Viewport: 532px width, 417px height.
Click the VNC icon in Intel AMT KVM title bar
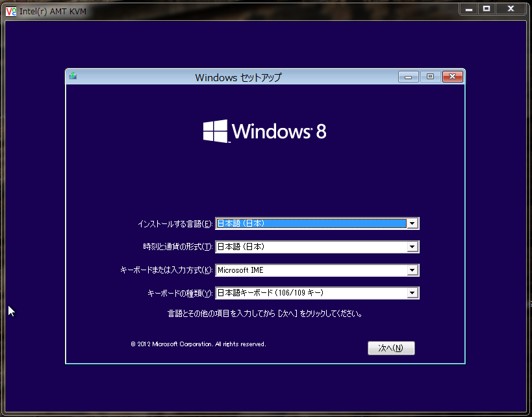tap(11, 12)
